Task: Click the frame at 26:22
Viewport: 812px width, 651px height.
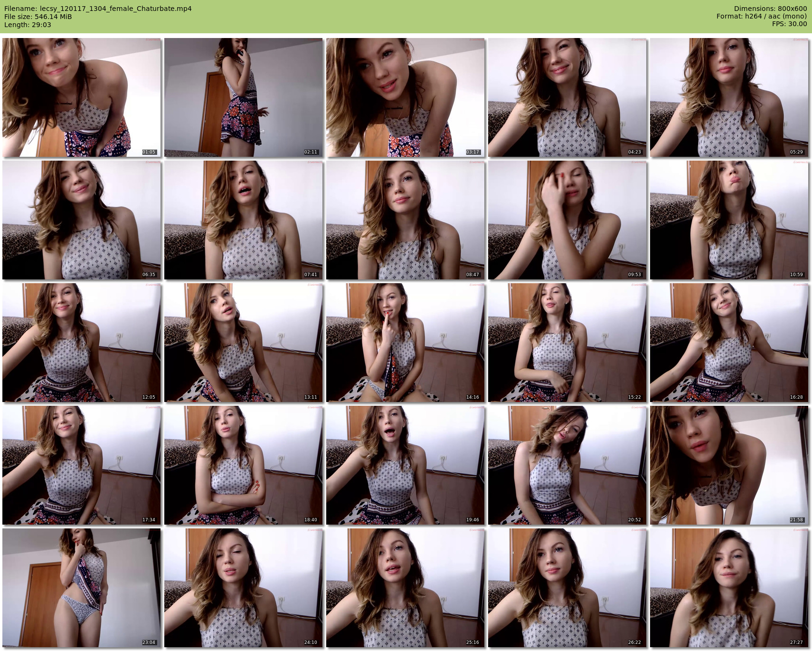Action: pyautogui.click(x=567, y=588)
